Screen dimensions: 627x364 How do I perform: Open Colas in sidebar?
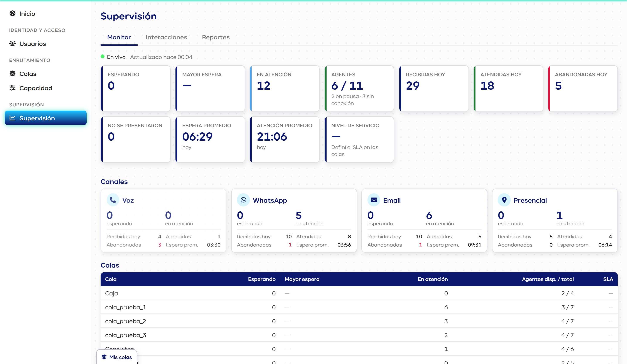[x=46, y=74]
